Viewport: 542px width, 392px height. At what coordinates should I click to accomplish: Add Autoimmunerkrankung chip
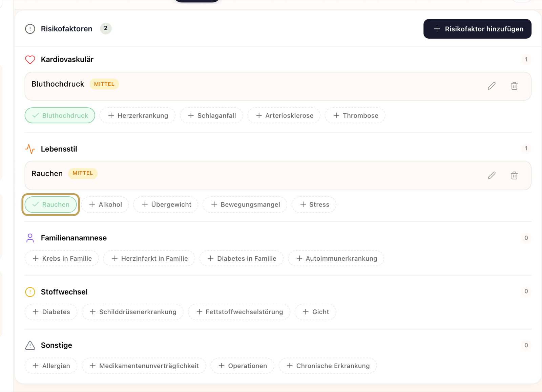(336, 258)
